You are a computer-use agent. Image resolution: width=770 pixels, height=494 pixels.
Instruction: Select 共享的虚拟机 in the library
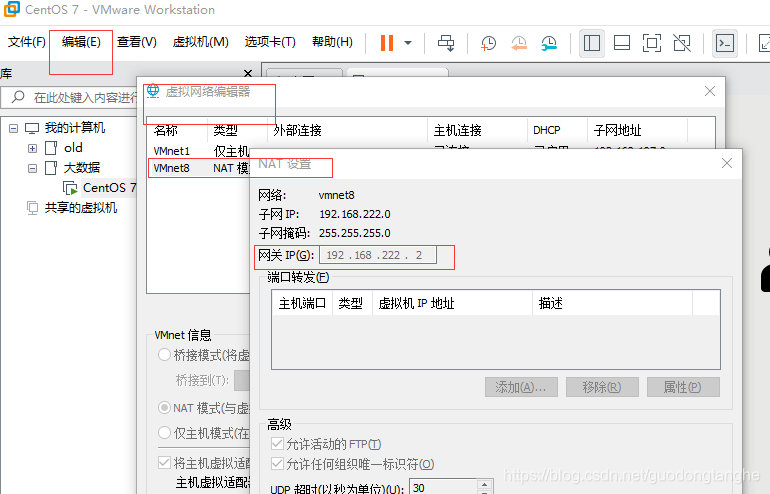click(x=81, y=208)
